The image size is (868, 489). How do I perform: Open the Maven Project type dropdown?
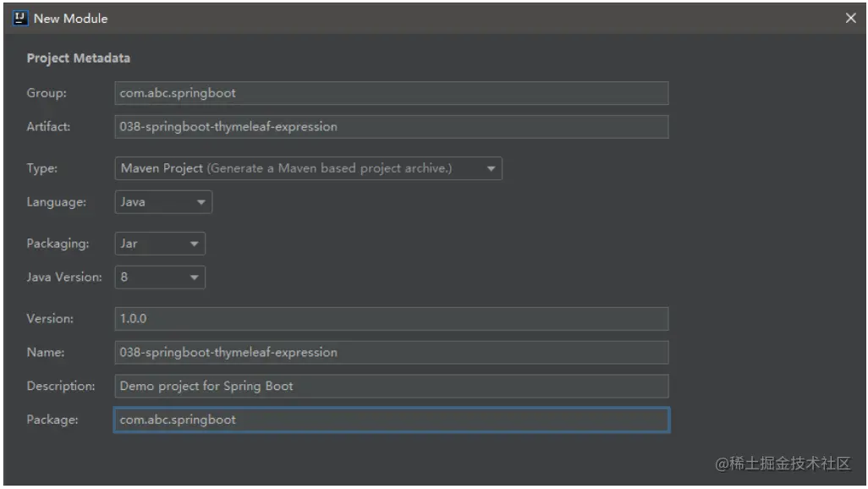tap(308, 168)
